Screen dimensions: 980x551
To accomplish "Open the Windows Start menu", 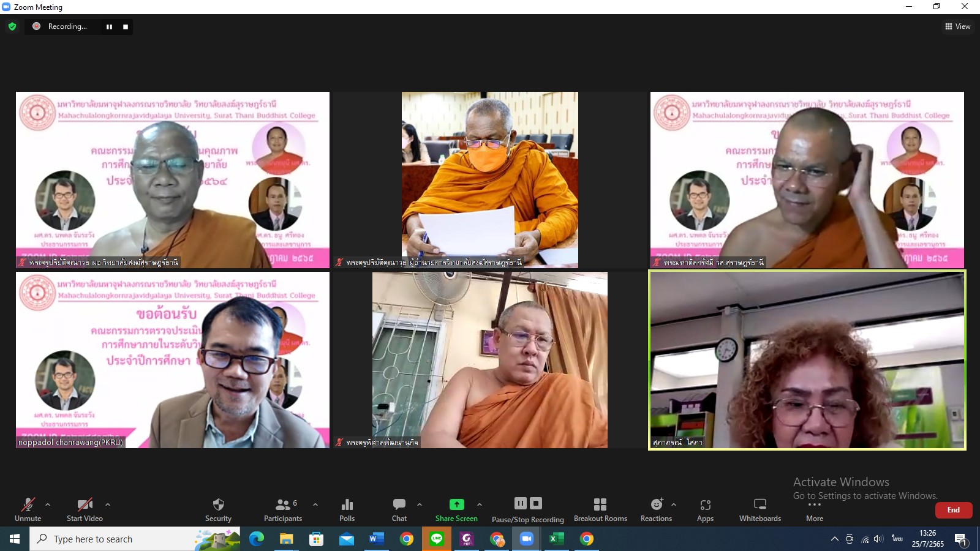I will (x=15, y=539).
